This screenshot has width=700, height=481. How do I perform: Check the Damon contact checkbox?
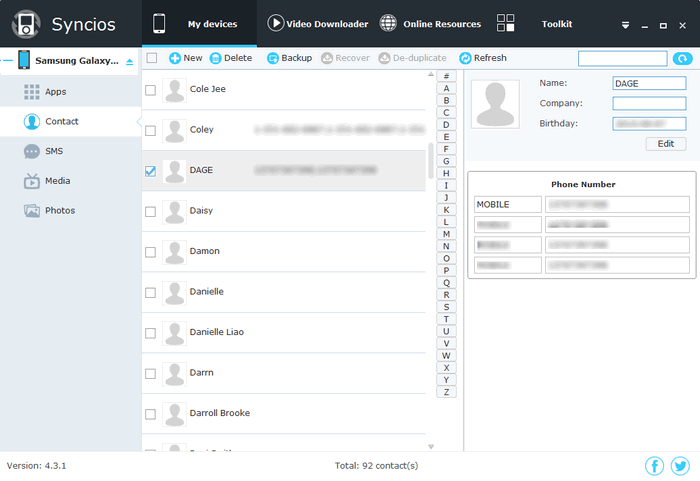[x=150, y=252]
